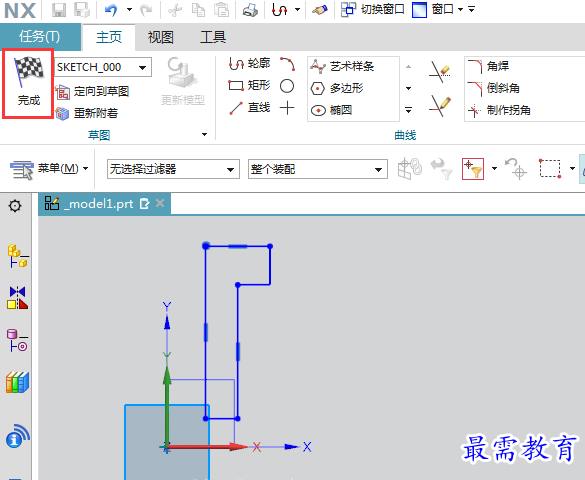Viewport: 585px width, 480px height.
Task: Select the Profile (轮廓) curve tool
Action: point(249,64)
